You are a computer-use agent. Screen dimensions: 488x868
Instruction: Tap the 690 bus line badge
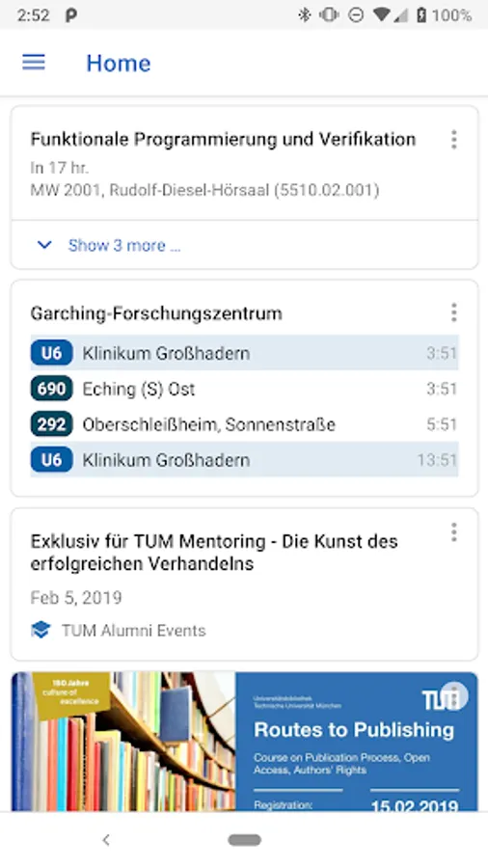pyautogui.click(x=51, y=389)
